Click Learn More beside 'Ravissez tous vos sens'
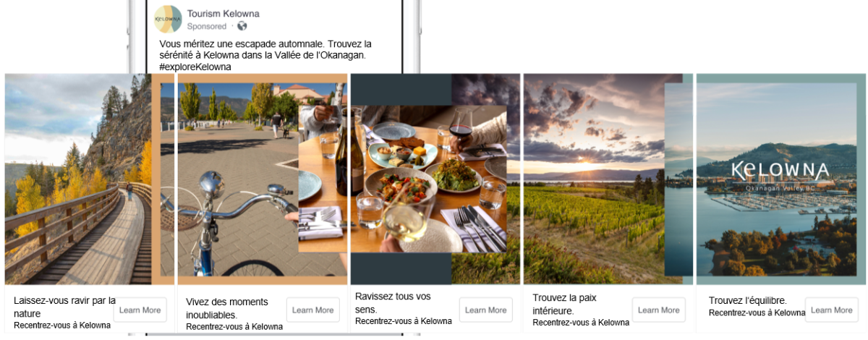This screenshot has height=340, width=868. (x=486, y=310)
